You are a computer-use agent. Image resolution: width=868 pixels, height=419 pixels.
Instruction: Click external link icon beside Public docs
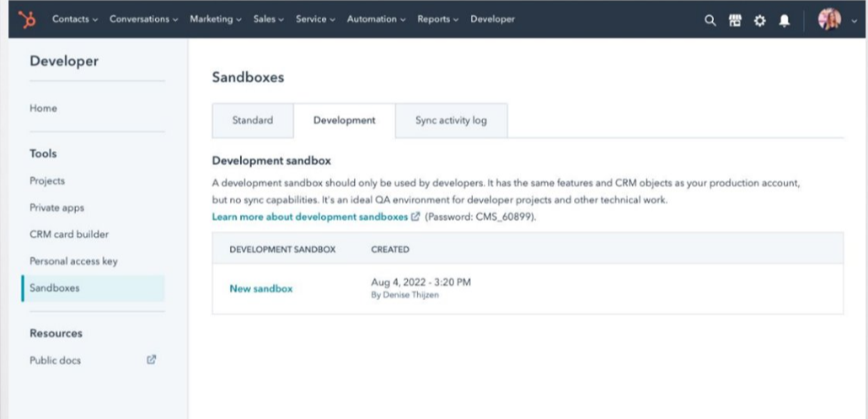pyautogui.click(x=151, y=359)
